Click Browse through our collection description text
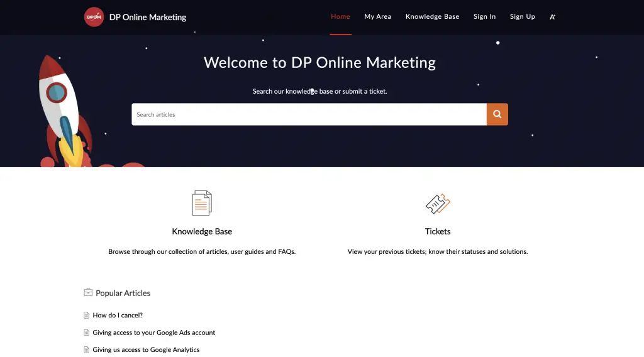 point(202,251)
